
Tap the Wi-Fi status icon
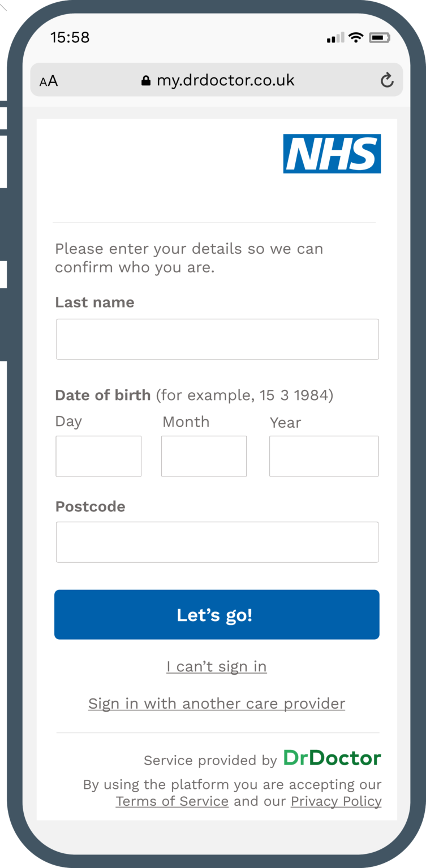356,38
